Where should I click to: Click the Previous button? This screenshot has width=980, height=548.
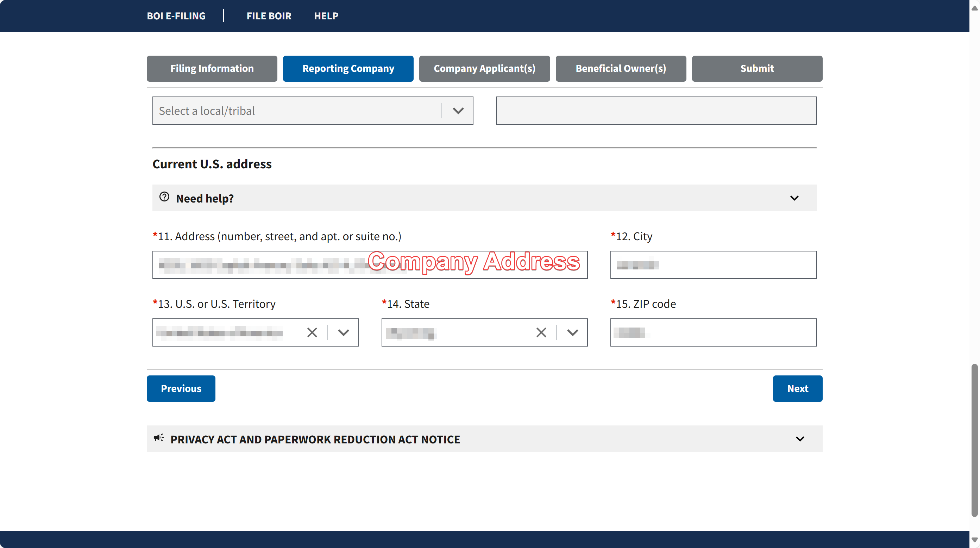click(x=181, y=388)
